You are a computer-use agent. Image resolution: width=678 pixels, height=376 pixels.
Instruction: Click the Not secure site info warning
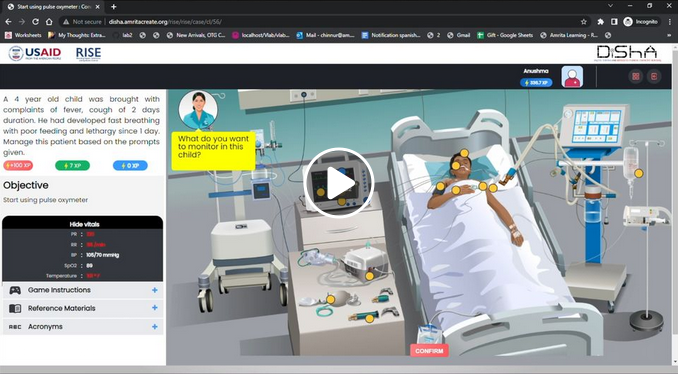[x=82, y=22]
